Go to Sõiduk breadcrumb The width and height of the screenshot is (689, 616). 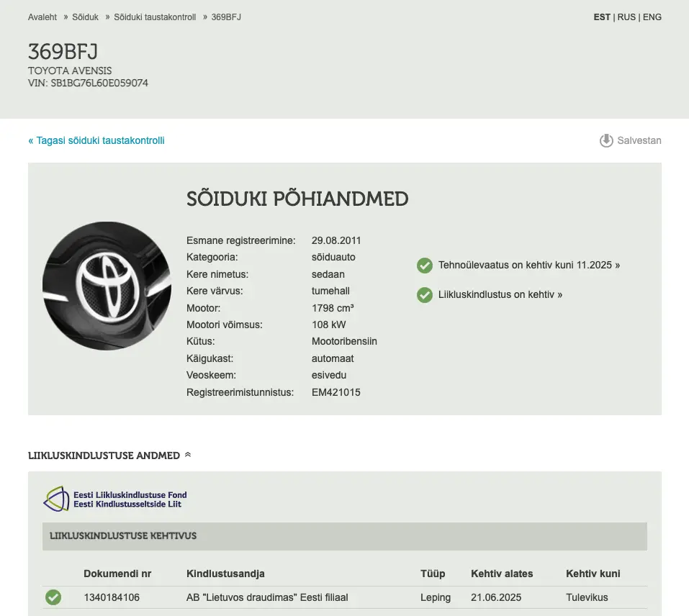pyautogui.click(x=85, y=17)
